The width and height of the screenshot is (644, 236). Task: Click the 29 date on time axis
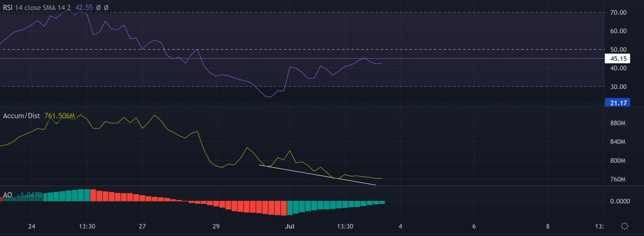[x=216, y=226]
